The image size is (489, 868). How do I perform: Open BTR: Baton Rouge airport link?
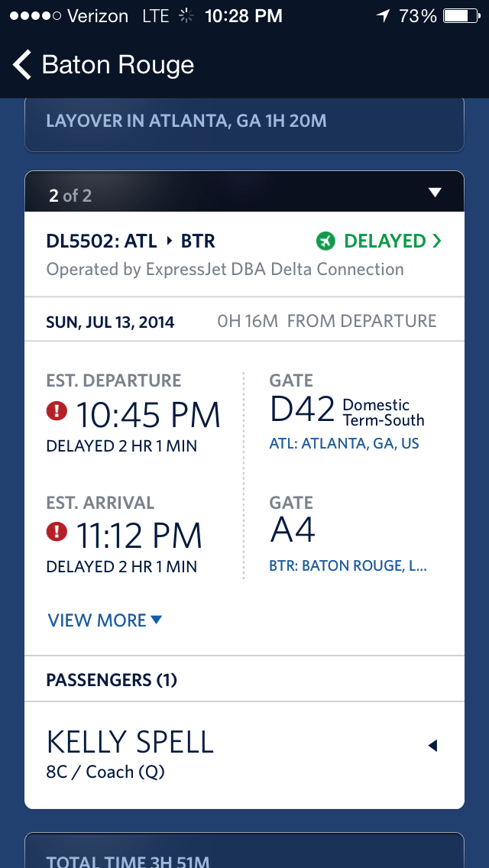click(348, 566)
